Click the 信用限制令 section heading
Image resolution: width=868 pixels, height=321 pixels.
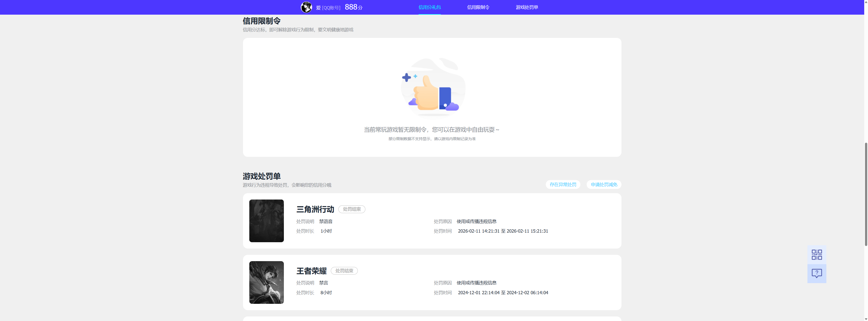click(261, 21)
